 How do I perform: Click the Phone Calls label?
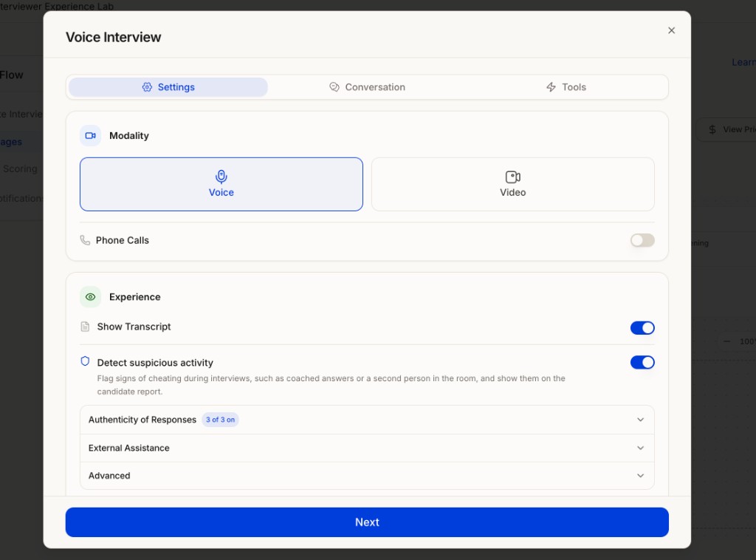(x=123, y=240)
